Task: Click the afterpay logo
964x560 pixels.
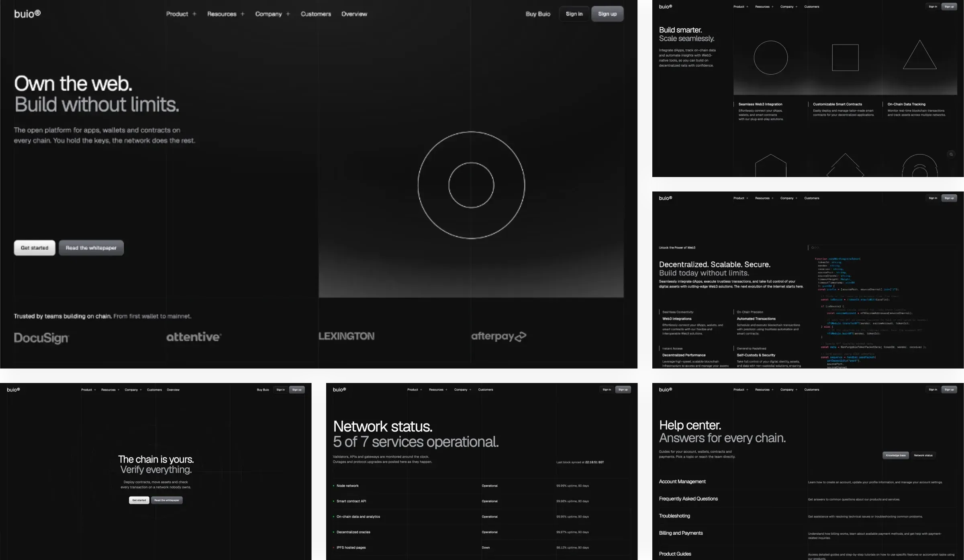Action: [x=498, y=336]
